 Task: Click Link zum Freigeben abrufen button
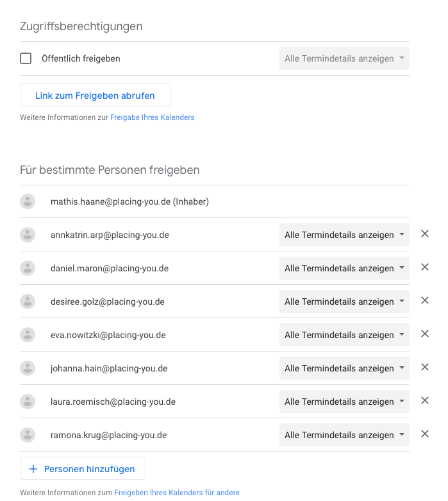click(x=95, y=96)
